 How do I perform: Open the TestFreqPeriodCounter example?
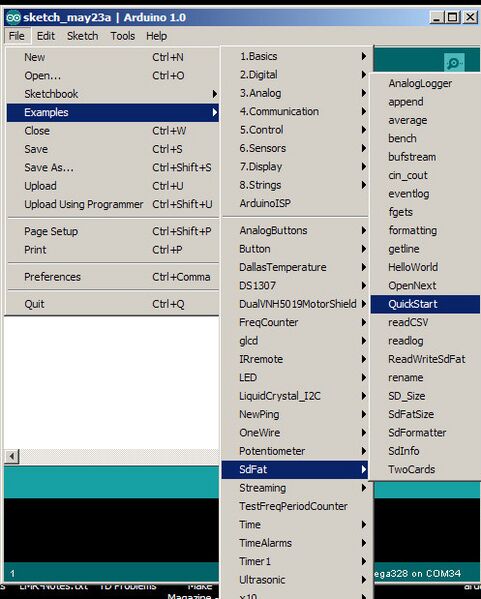coord(295,506)
